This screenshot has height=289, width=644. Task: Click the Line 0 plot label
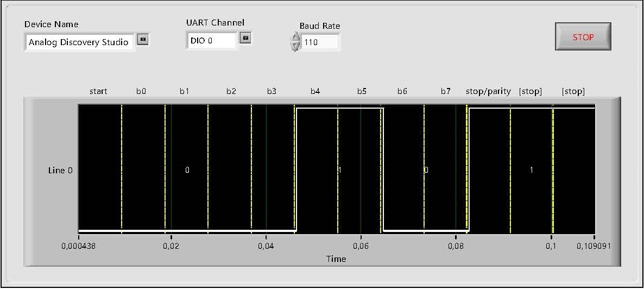pyautogui.click(x=60, y=170)
